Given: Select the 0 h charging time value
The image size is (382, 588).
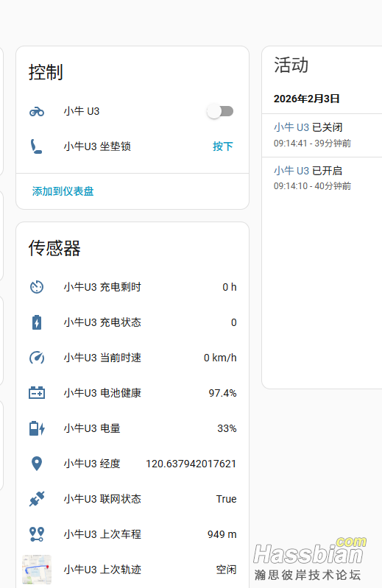Looking at the screenshot, I should (230, 287).
